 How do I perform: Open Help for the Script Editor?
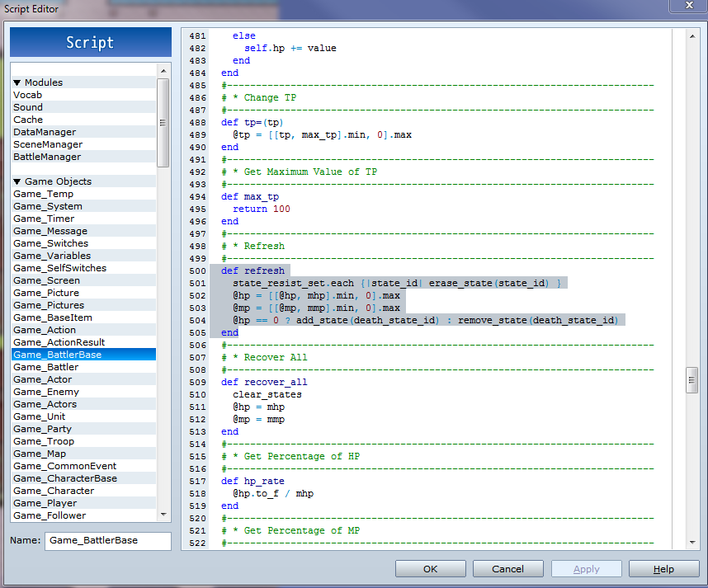[x=663, y=569]
